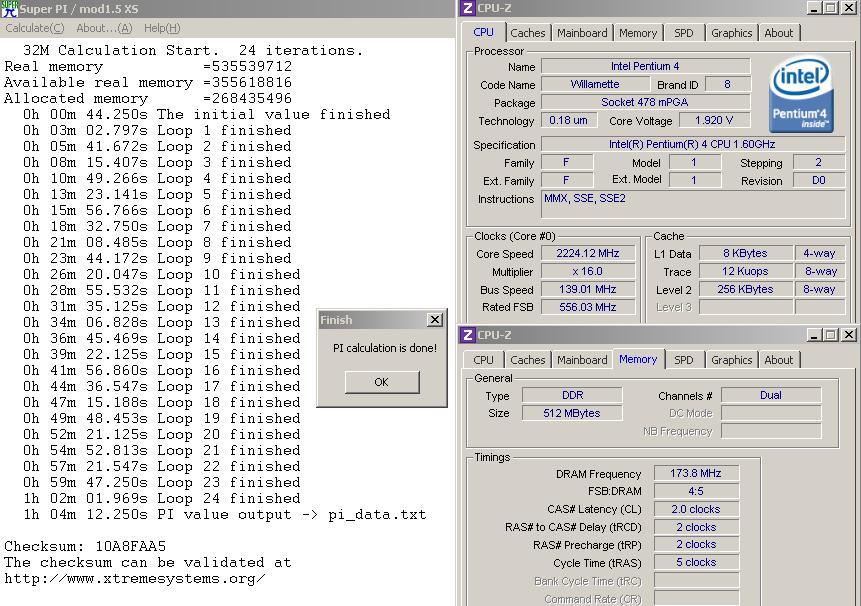Screen dimensions: 861x606
Task: Click the Loop 24 finished line
Action: [162, 498]
